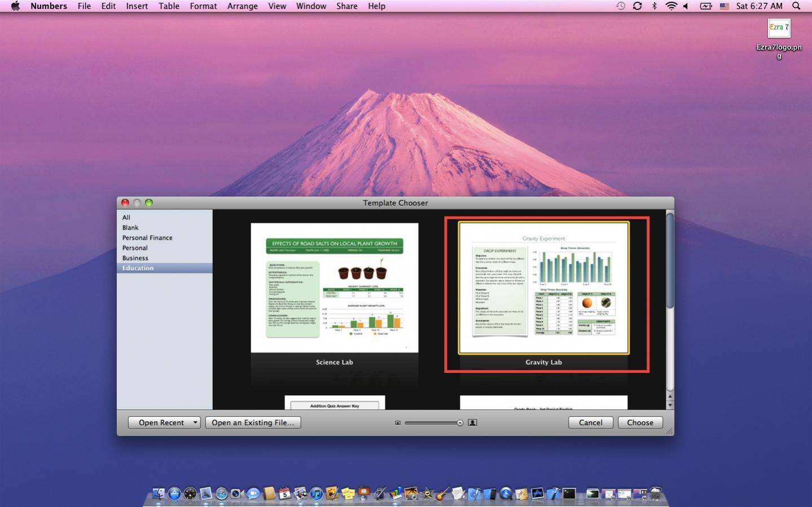The image size is (812, 507).
Task: Open Terminal from the Dock
Action: [569, 494]
